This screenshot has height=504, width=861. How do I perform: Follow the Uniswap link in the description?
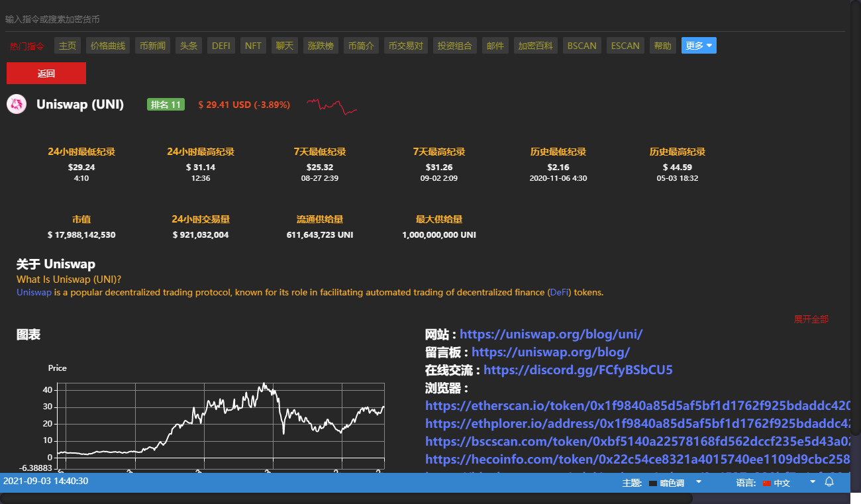click(x=34, y=292)
